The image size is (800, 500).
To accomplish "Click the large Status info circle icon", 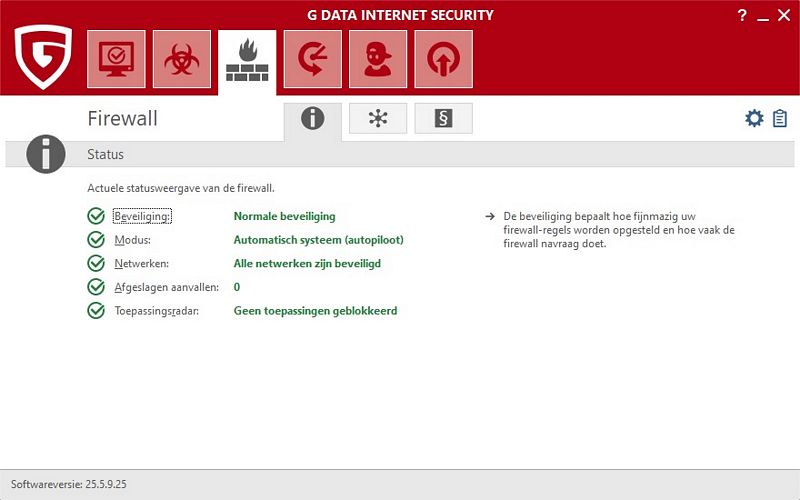I will click(46, 154).
